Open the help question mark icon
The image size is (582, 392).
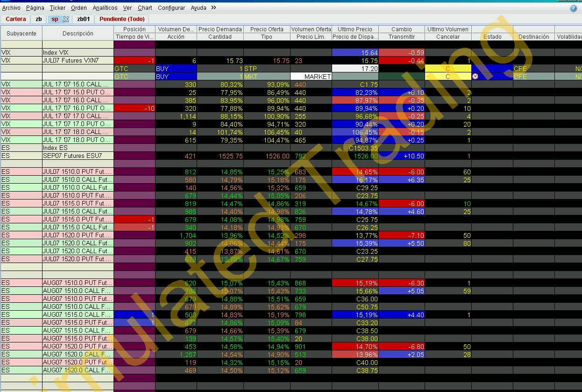pyautogui.click(x=574, y=8)
